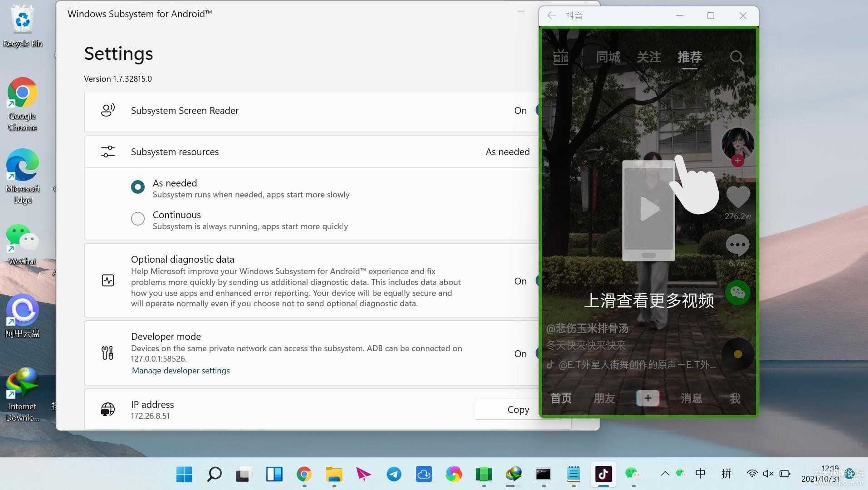Switch to the 关注 tab in Douyin
Viewport: 868px width, 490px height.
649,57
